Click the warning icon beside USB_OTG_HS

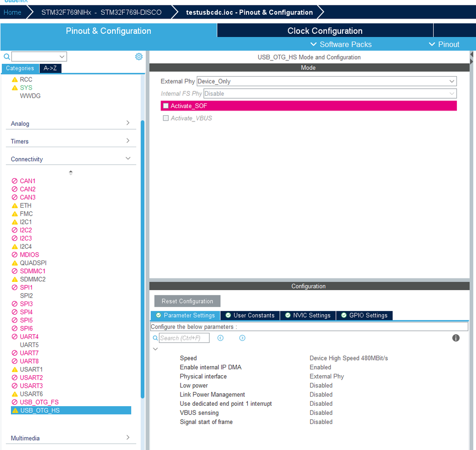[15, 410]
